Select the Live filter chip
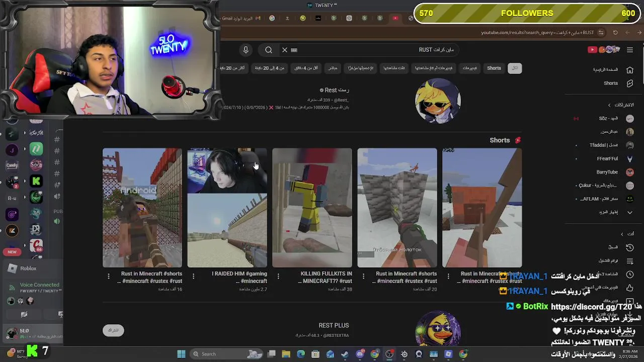This screenshot has height=362, width=644. coord(333,68)
